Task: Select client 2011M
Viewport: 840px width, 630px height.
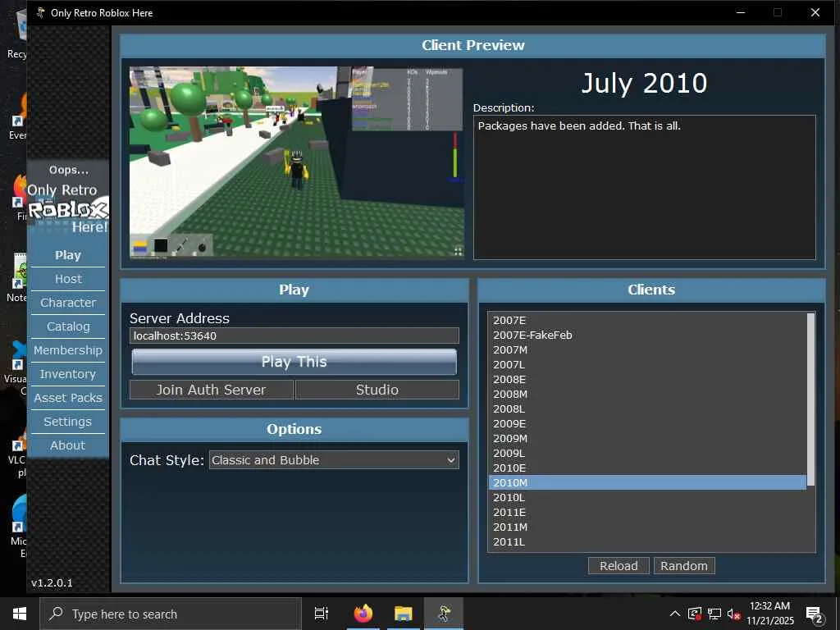Action: tap(647, 527)
